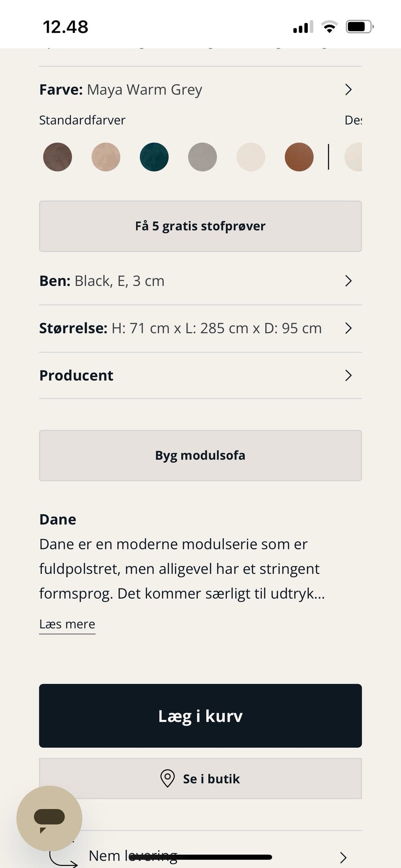401x868 pixels.
Task: Open the chat bubble widget
Action: [x=49, y=818]
